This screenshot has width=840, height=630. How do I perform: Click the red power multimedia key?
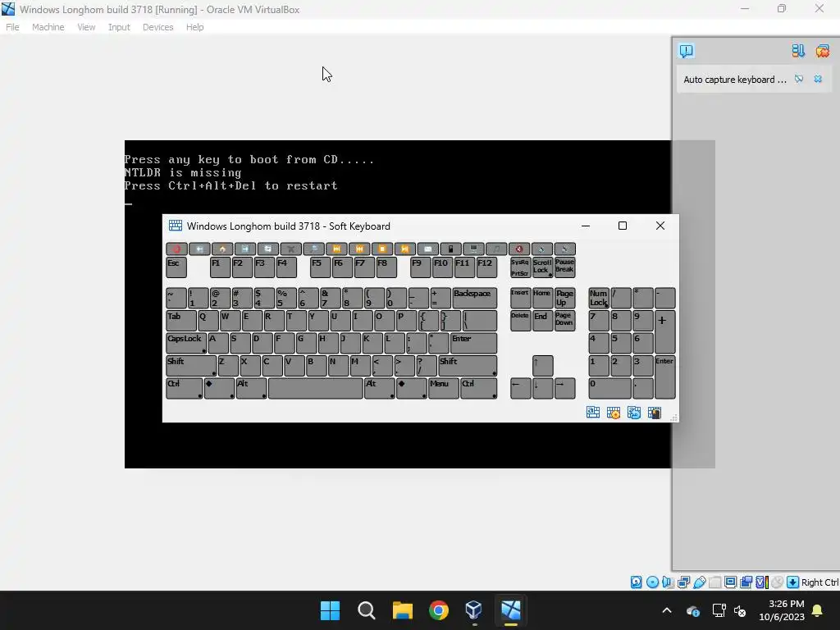click(176, 249)
